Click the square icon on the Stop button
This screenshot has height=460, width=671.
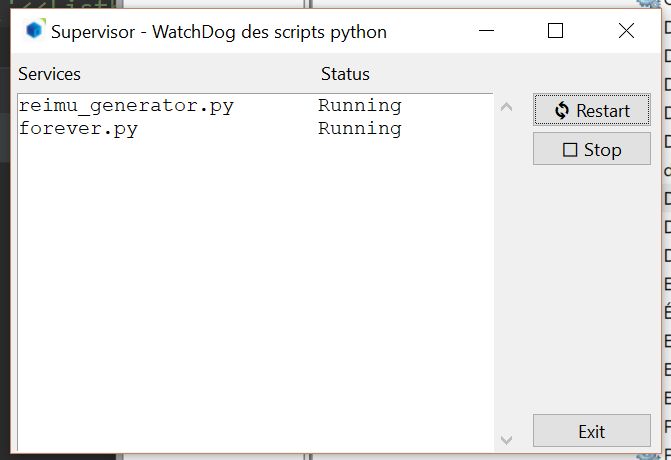click(571, 150)
